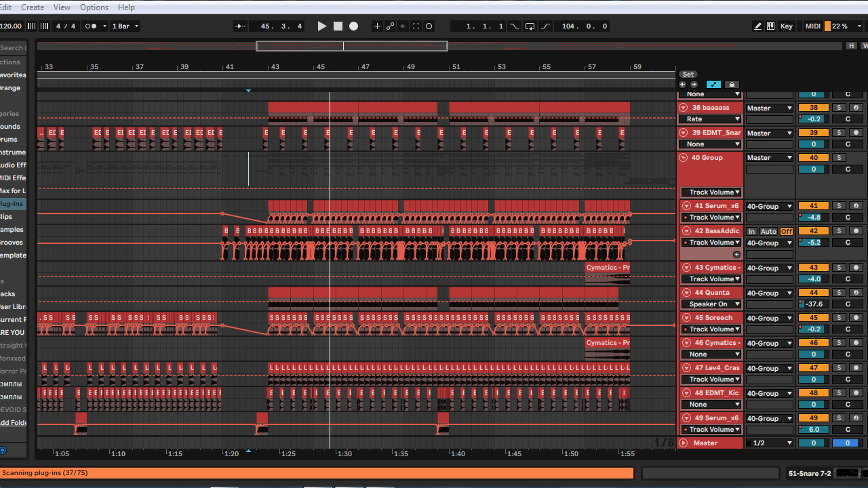Screen dimensions: 868x488
Task: Deactivate track 44 Quanta via its number button
Action: (814, 293)
